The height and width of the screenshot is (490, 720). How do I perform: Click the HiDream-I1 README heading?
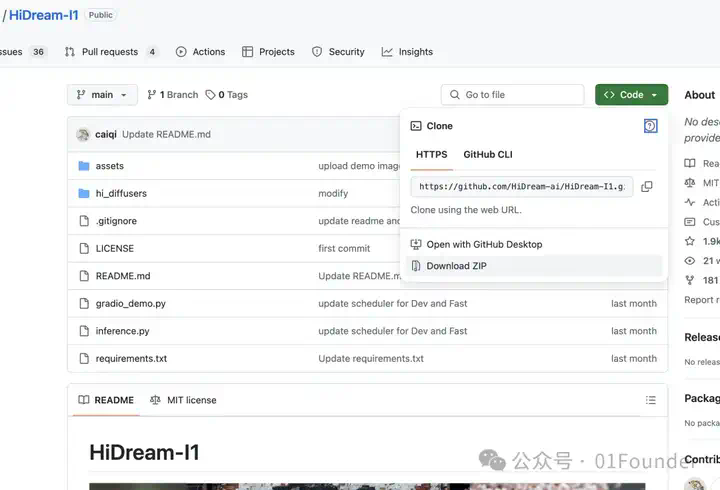144,453
